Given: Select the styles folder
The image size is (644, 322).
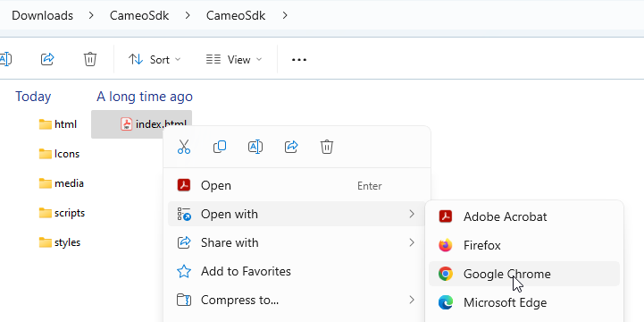Looking at the screenshot, I should pos(60,242).
